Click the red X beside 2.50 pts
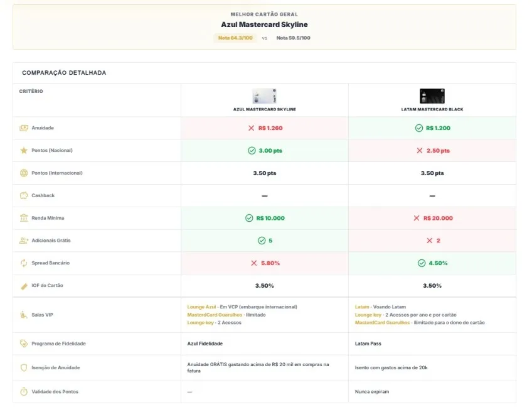Viewport: 532px width, 412px height. [420, 151]
